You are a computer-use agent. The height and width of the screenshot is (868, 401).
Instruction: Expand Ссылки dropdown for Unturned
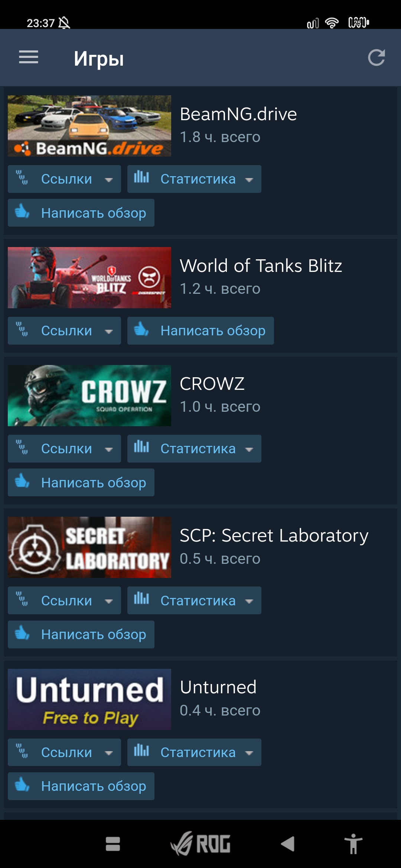pos(64,752)
